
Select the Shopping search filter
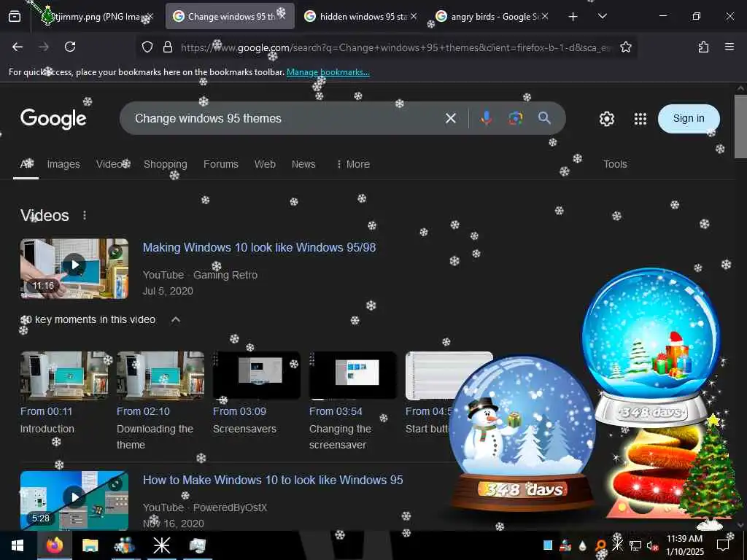166,164
